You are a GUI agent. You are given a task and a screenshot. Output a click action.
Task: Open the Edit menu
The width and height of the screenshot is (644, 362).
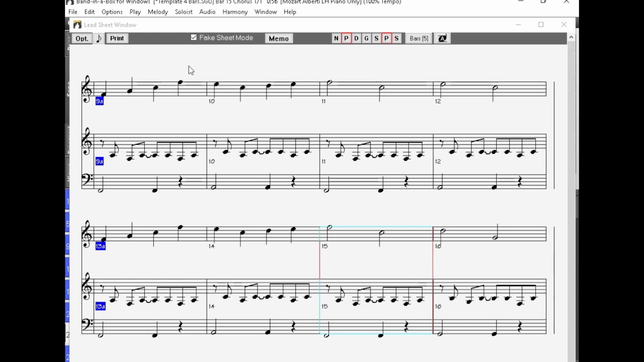click(x=90, y=12)
